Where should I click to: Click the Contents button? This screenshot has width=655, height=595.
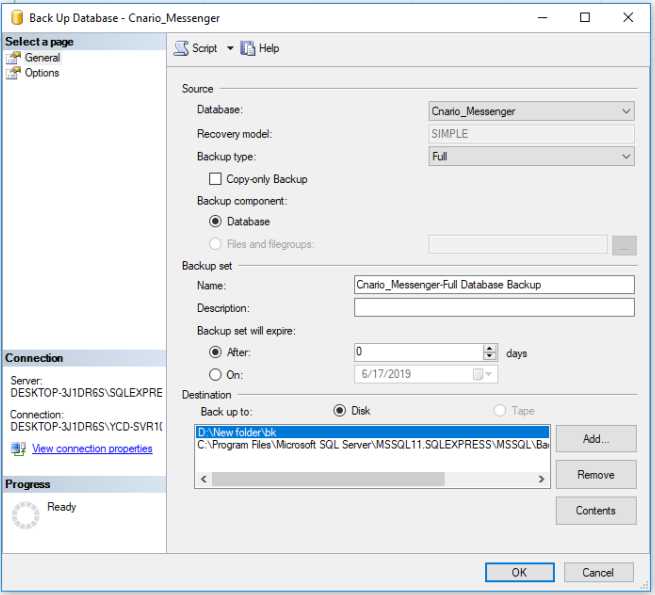tap(596, 511)
